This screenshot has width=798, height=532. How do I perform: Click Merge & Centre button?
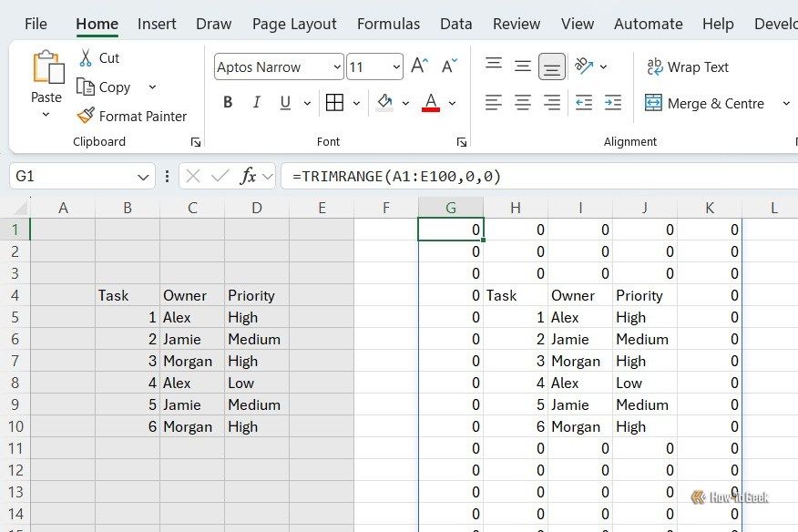pyautogui.click(x=704, y=103)
